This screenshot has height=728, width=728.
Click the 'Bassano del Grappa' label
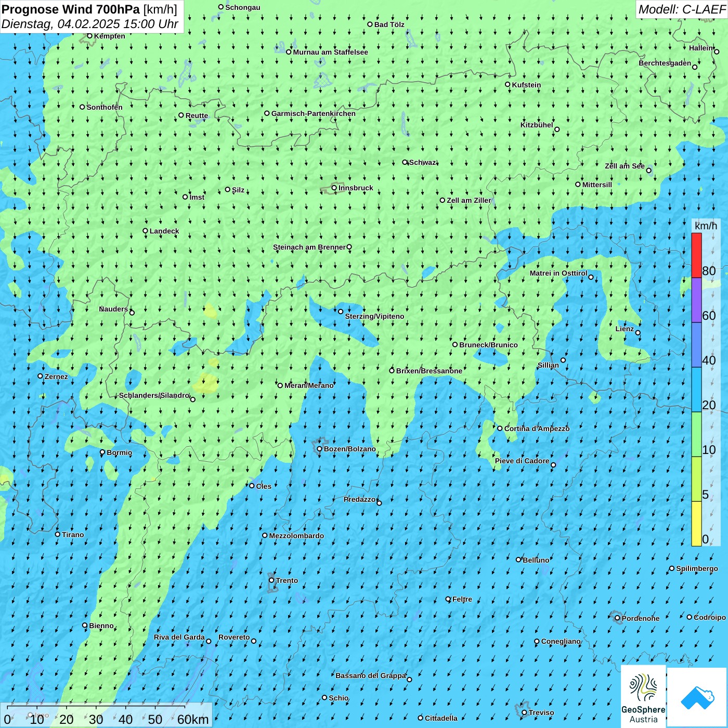tap(371, 675)
